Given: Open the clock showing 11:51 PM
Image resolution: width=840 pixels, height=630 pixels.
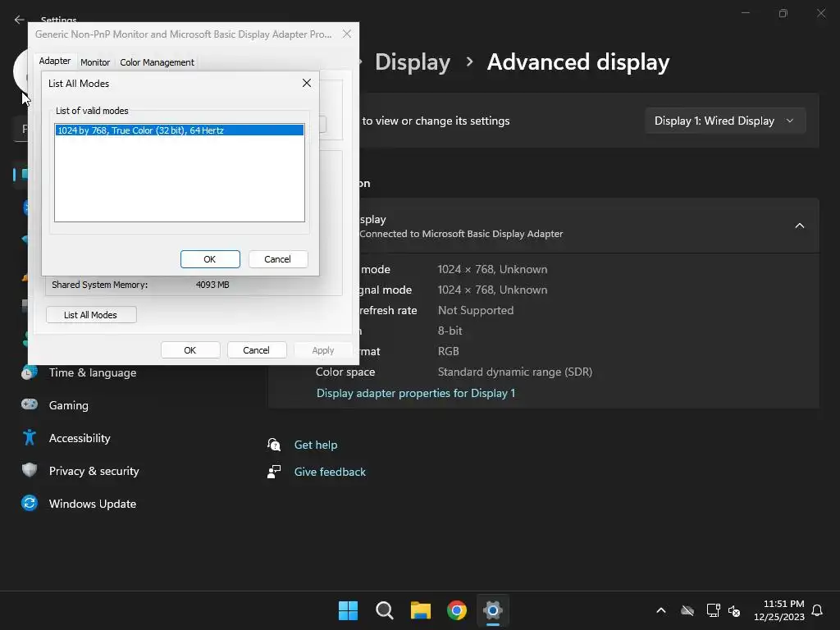Looking at the screenshot, I should 779,610.
